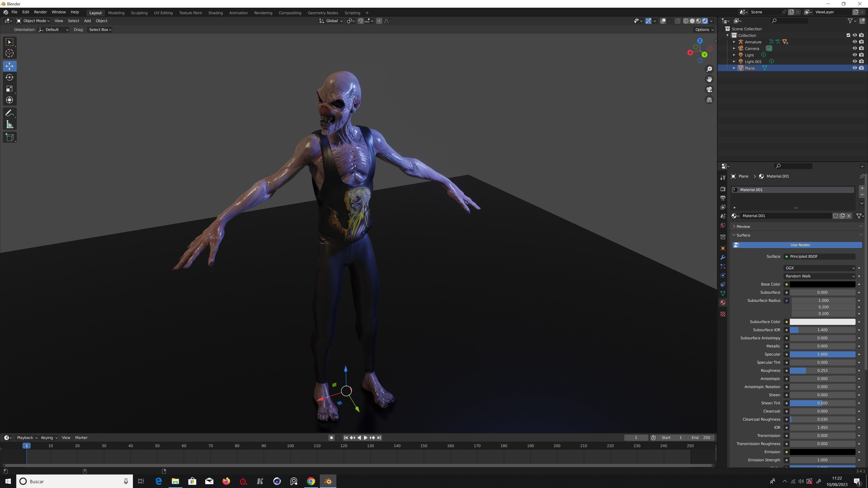Toggle snapping magnet

pos(361,21)
